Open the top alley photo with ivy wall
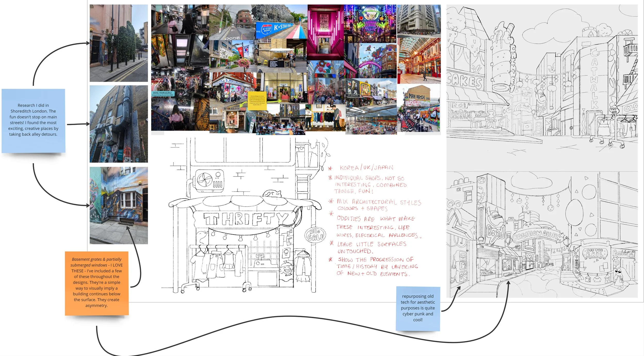The width and height of the screenshot is (644, 356). 118,43
